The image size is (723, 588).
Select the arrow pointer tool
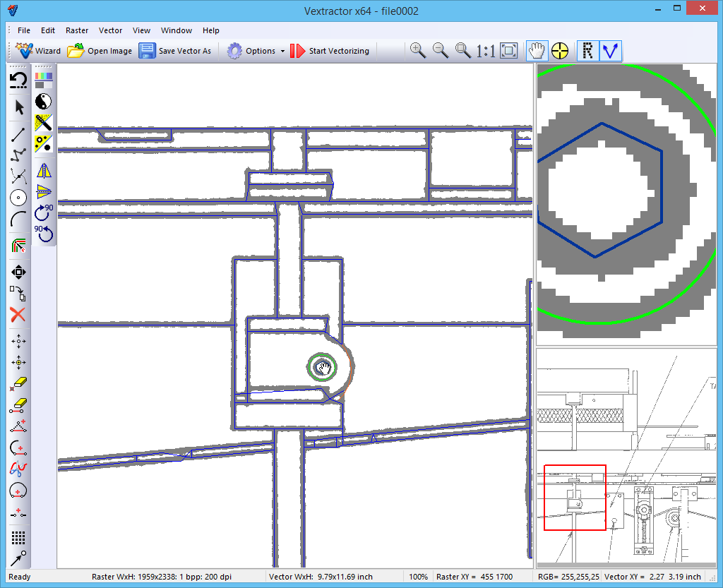[18, 107]
